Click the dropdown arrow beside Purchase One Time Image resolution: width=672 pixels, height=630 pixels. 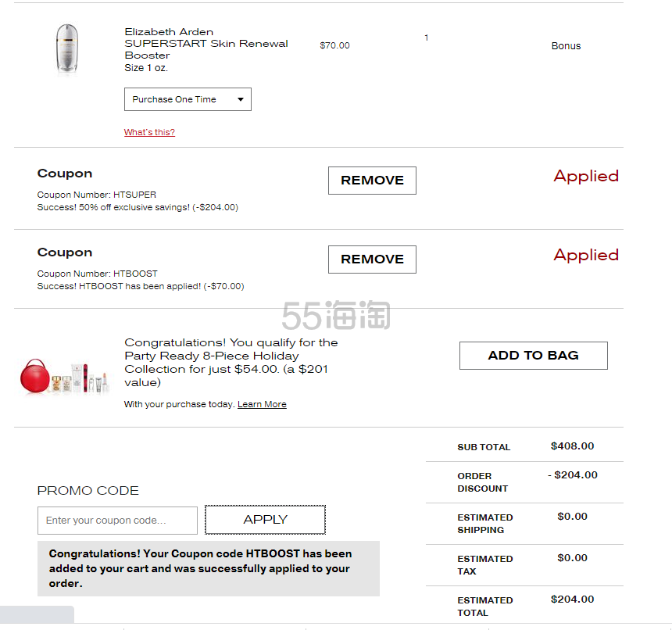click(241, 99)
